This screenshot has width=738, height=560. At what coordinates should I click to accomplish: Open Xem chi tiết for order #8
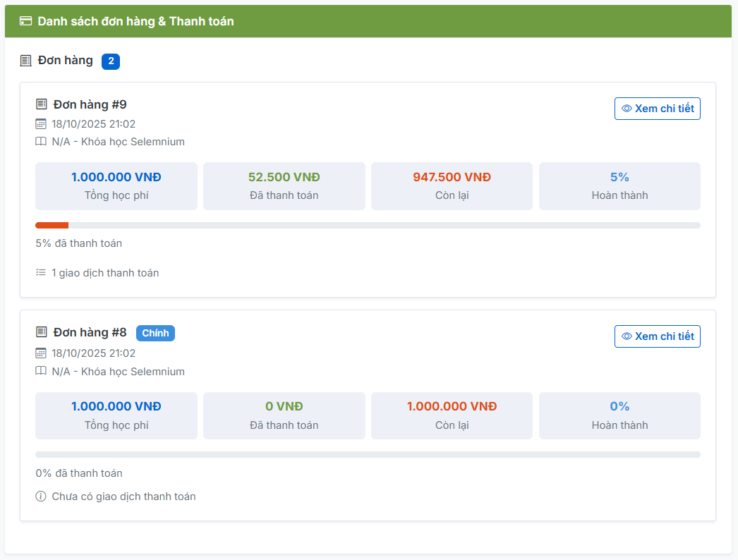coord(657,336)
